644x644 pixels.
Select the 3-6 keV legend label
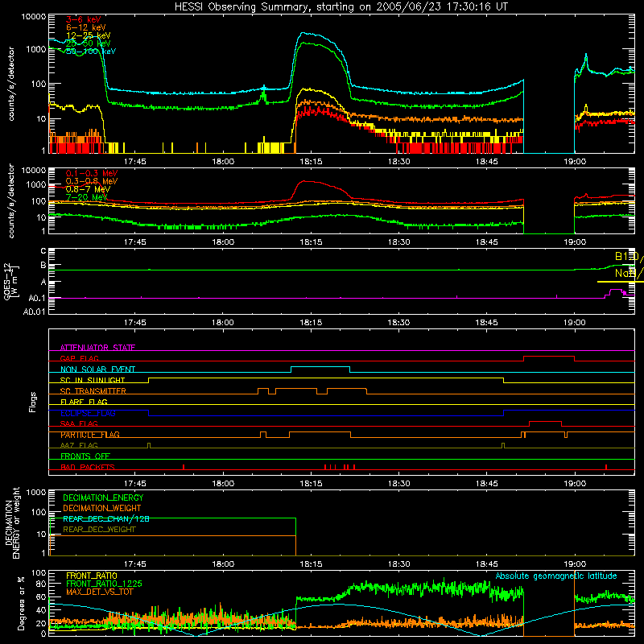tap(84, 19)
